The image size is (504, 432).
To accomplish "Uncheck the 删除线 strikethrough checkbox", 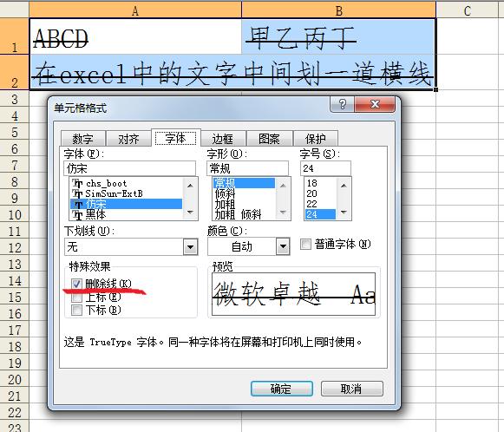I will coord(76,284).
